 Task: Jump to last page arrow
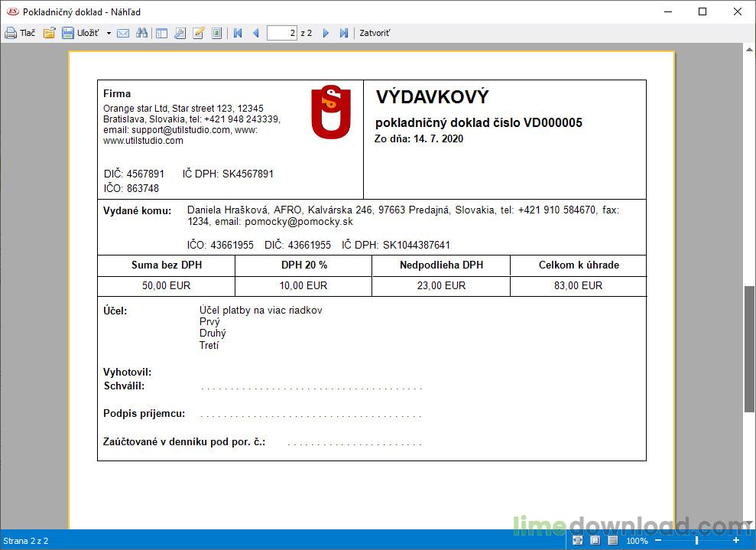344,34
